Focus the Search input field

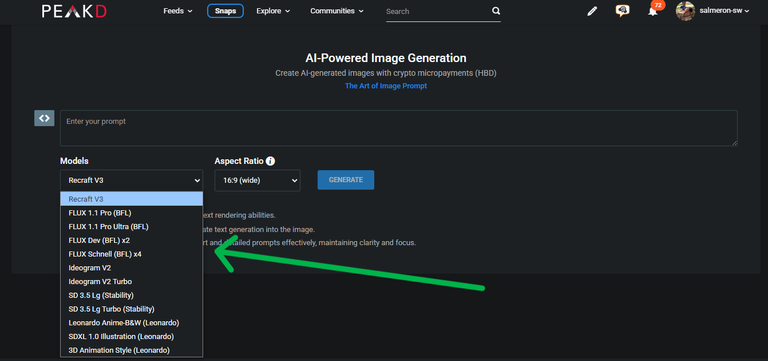(x=437, y=11)
